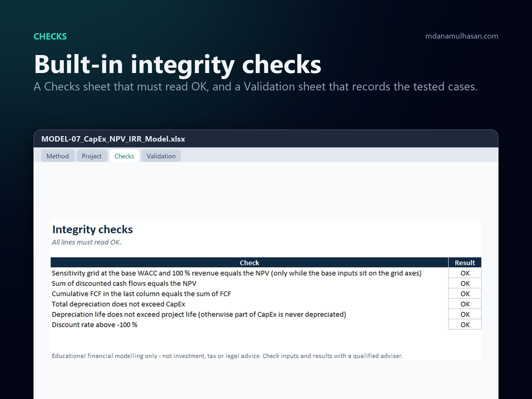Viewport: 532px width, 399px height.
Task: Click OK result for Total depreciation check
Action: pyautogui.click(x=465, y=304)
